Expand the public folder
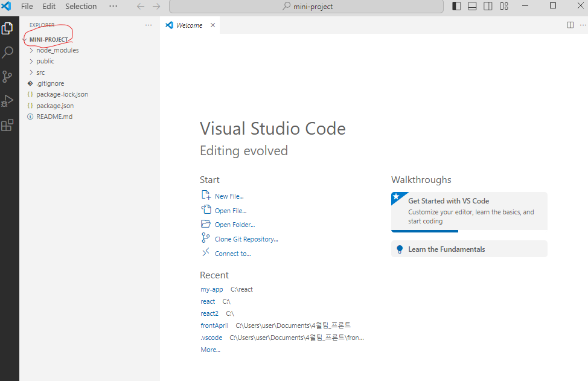This screenshot has width=588, height=381. tap(45, 61)
